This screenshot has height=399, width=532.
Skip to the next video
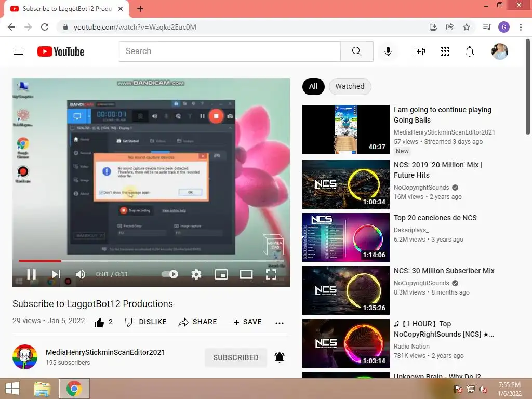56,274
